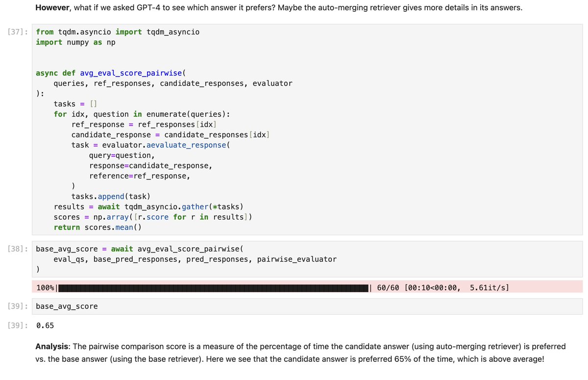Click the [39] input prompt label

coord(18,306)
